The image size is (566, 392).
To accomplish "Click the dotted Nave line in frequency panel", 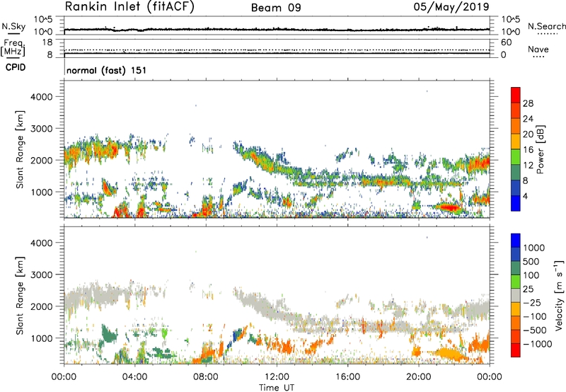I will pos(277,50).
